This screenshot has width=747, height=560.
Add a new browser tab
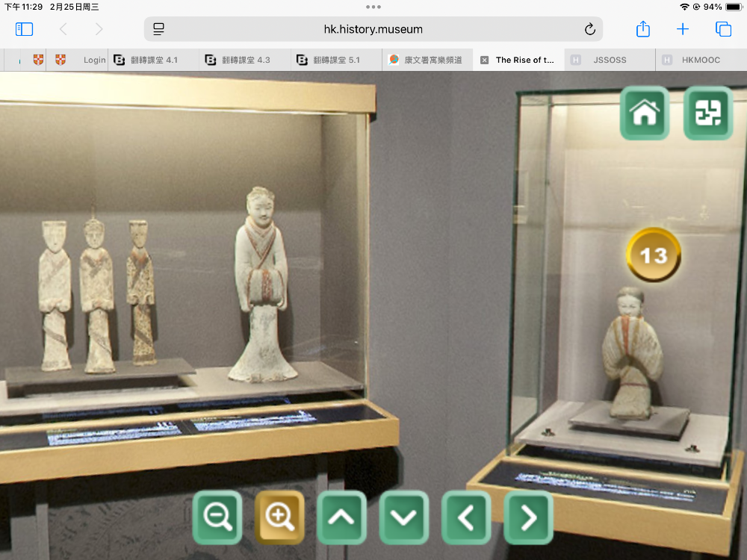click(683, 29)
